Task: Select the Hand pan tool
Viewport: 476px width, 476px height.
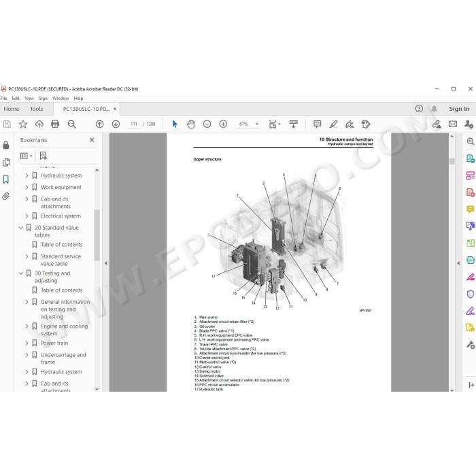Action: click(191, 124)
